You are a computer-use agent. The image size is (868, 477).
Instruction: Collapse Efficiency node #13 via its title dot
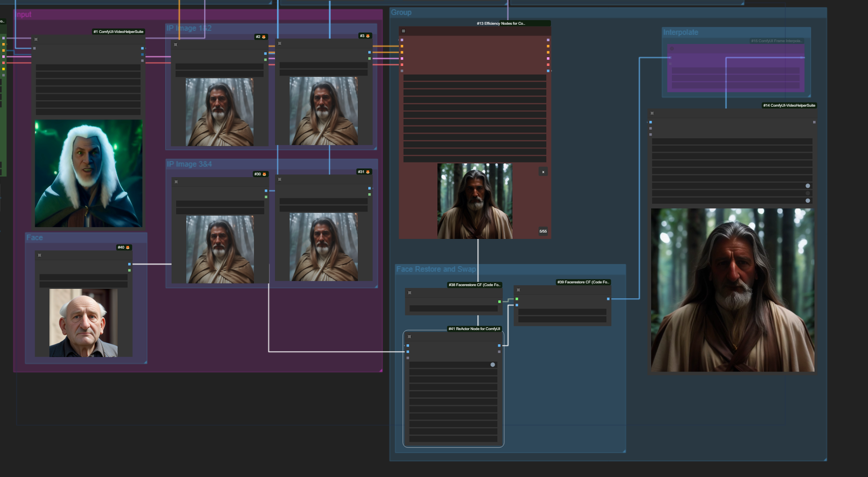(x=403, y=31)
